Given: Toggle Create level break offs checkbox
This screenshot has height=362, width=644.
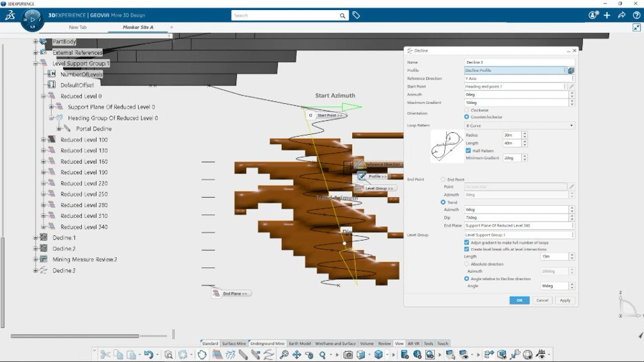Looking at the screenshot, I should pos(467,249).
